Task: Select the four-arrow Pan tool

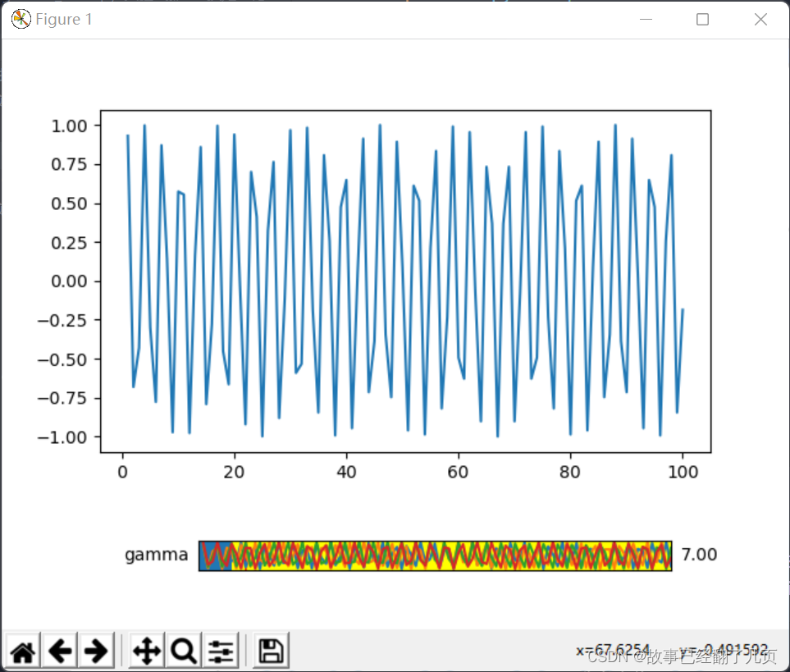Action: tap(145, 650)
